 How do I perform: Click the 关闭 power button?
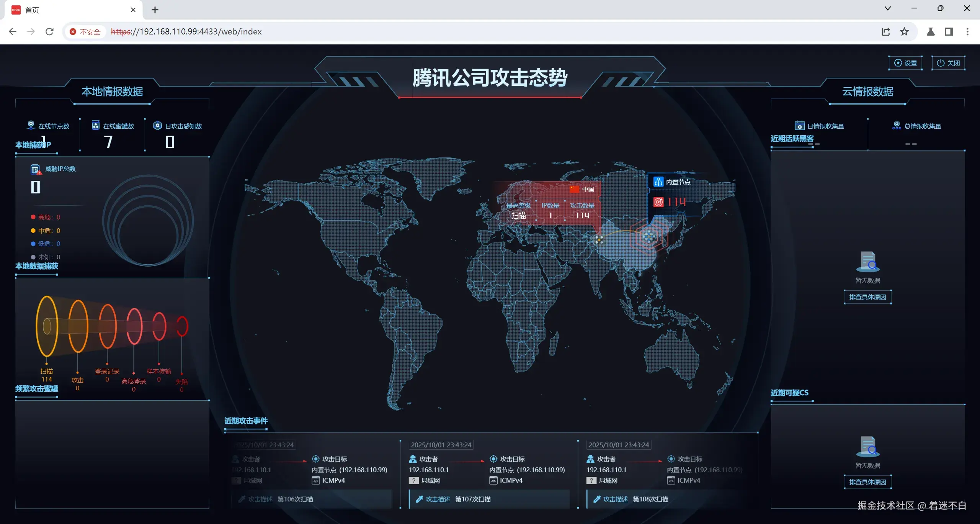click(x=948, y=63)
